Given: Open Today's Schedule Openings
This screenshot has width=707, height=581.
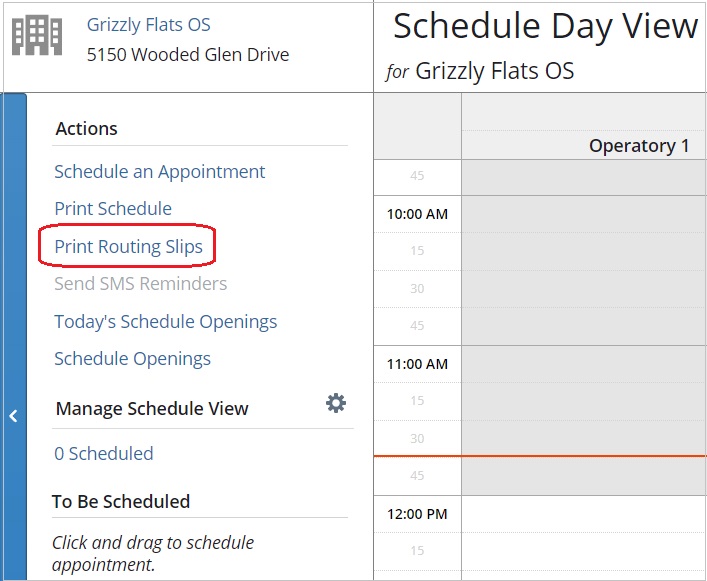Looking at the screenshot, I should pyautogui.click(x=165, y=322).
